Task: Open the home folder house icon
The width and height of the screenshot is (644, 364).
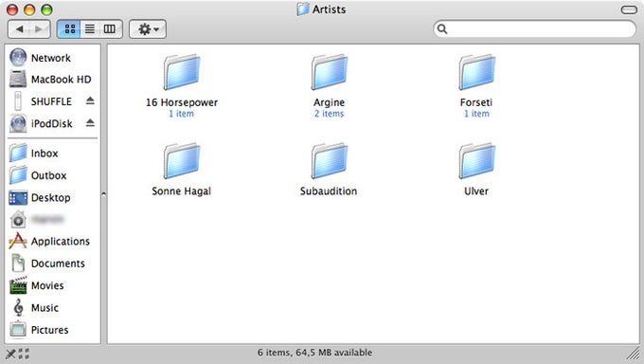Action: (x=18, y=220)
